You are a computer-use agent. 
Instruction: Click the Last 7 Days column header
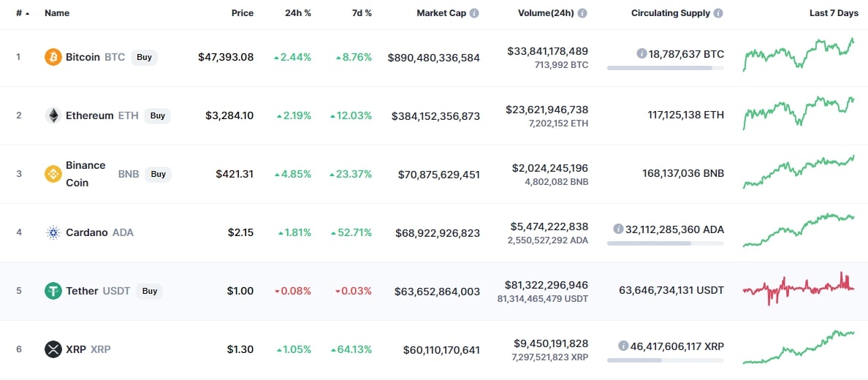coord(834,13)
